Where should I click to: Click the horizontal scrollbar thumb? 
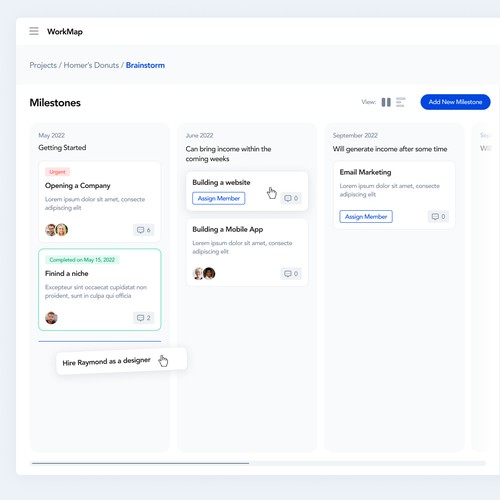[140, 463]
